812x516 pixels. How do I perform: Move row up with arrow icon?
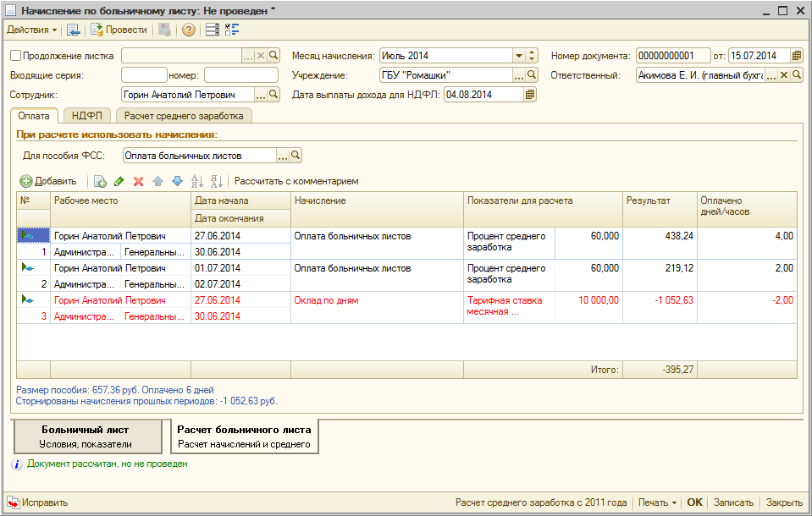(x=157, y=181)
